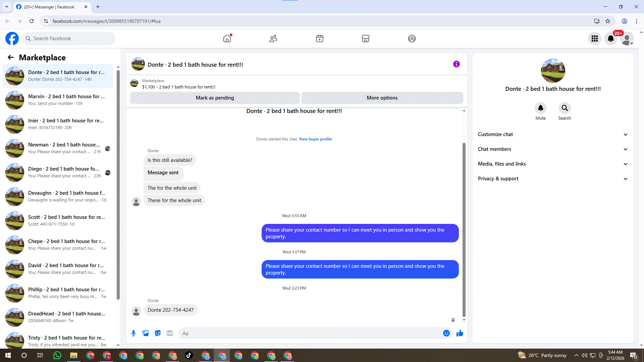Reload the page in browser
The height and width of the screenshot is (362, 644).
click(x=32, y=21)
